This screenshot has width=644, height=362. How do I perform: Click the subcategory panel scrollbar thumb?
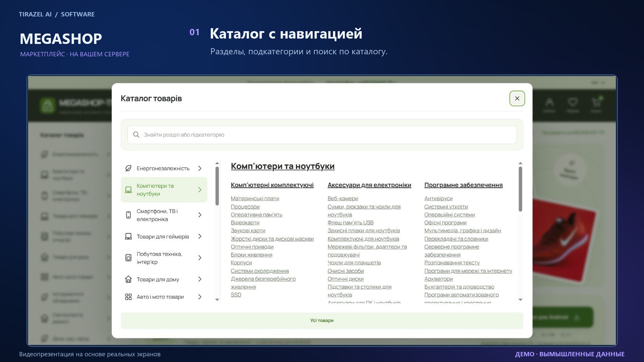point(520,189)
